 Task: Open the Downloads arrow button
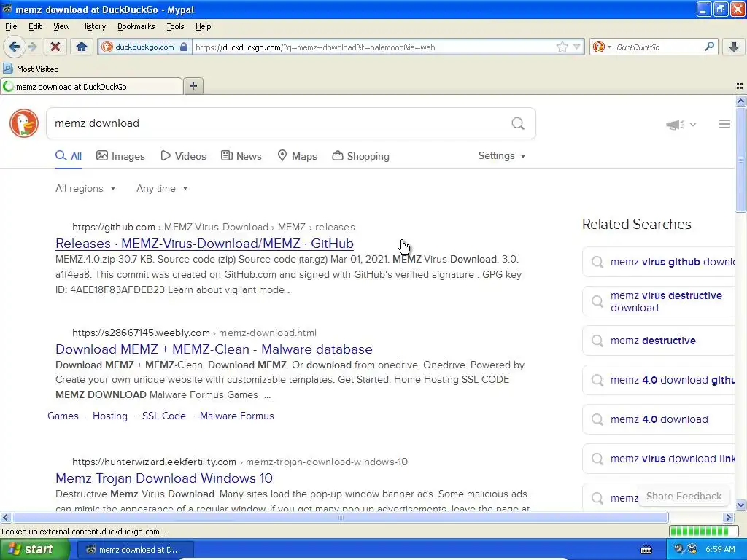click(734, 47)
